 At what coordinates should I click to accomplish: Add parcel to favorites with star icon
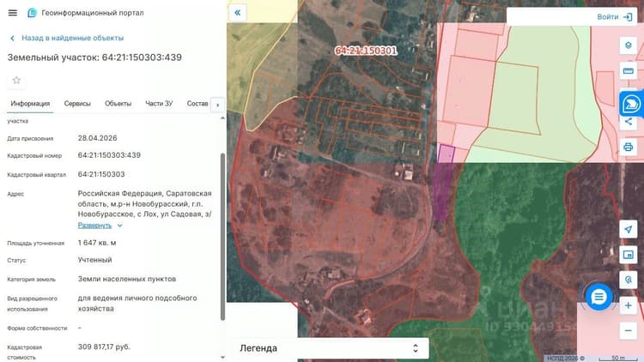[16, 80]
